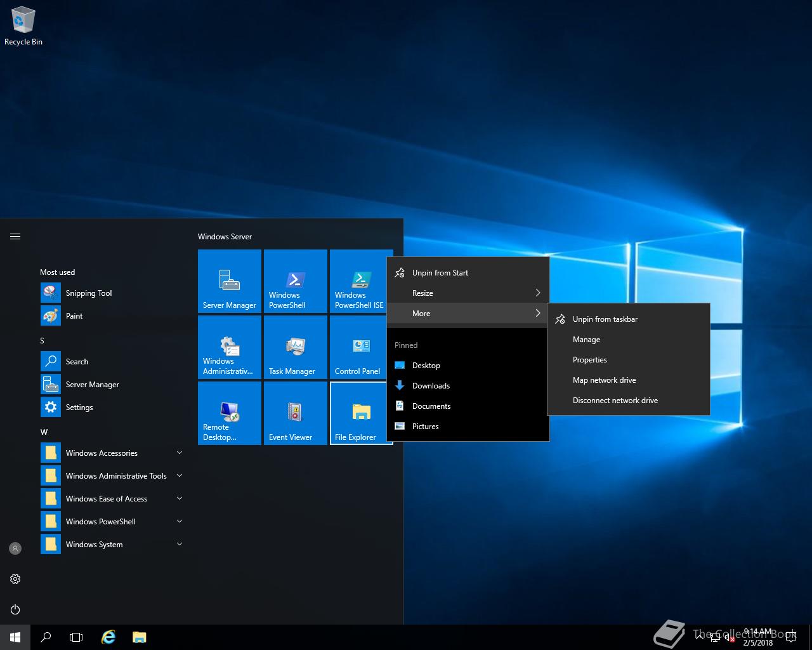
Task: Open Snipping Tool from Most used
Action: pyautogui.click(x=113, y=293)
